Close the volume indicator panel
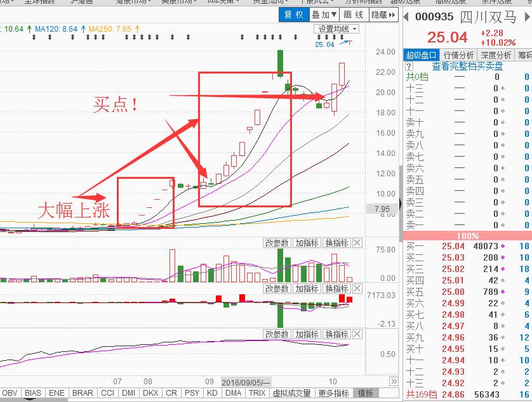The width and height of the screenshot is (532, 402). 357,243
